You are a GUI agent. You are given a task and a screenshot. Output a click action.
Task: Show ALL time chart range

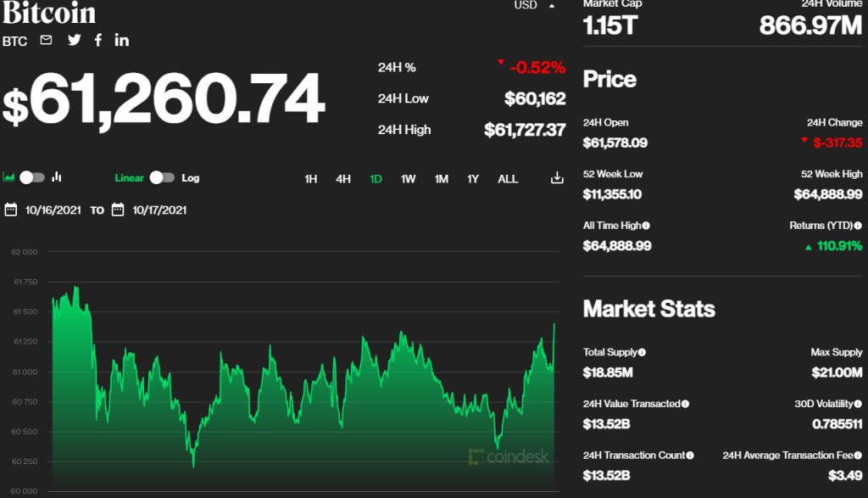pos(508,179)
